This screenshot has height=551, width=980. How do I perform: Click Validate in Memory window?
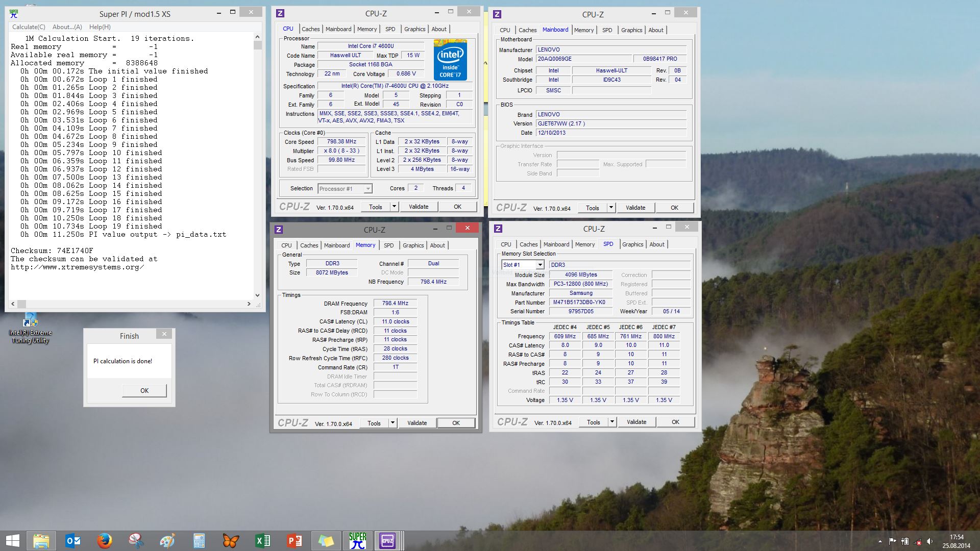pos(417,423)
